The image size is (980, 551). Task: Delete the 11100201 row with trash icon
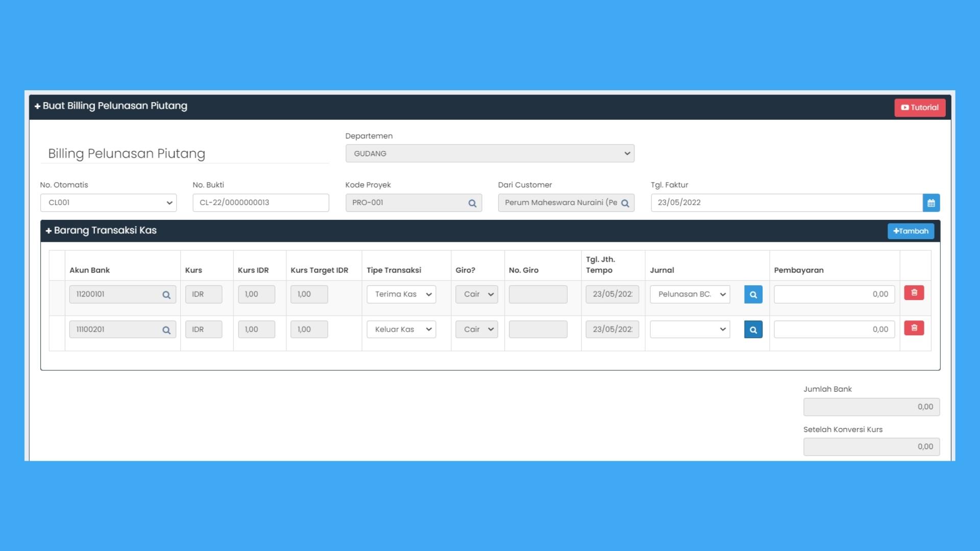coord(914,328)
